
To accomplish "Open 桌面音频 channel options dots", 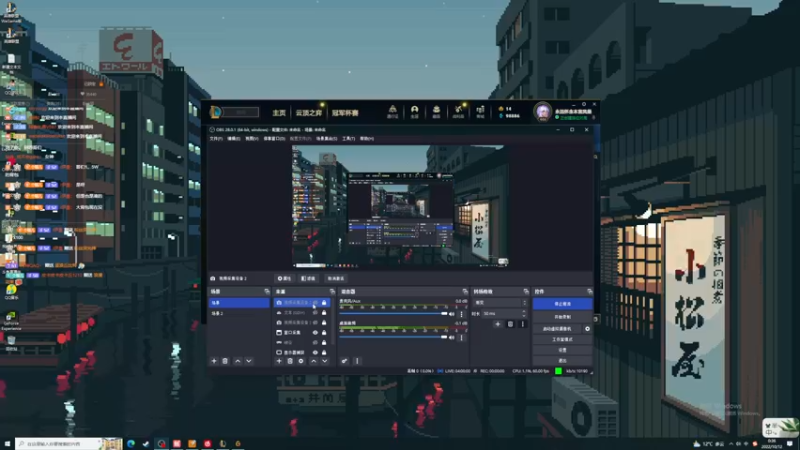I will click(x=462, y=337).
